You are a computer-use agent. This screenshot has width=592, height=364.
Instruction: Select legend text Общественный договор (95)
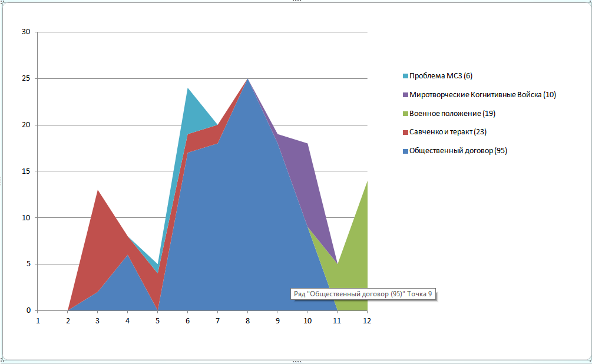click(458, 151)
